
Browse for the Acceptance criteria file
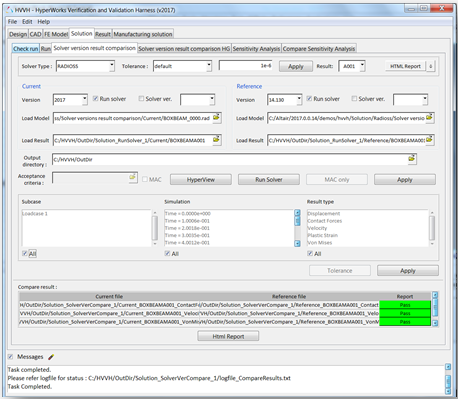click(133, 177)
